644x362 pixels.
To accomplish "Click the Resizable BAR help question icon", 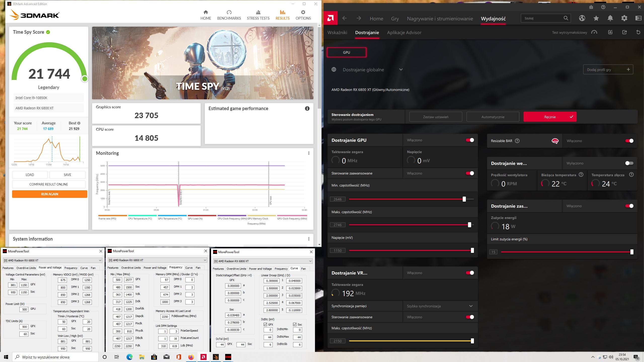I will coord(517,141).
